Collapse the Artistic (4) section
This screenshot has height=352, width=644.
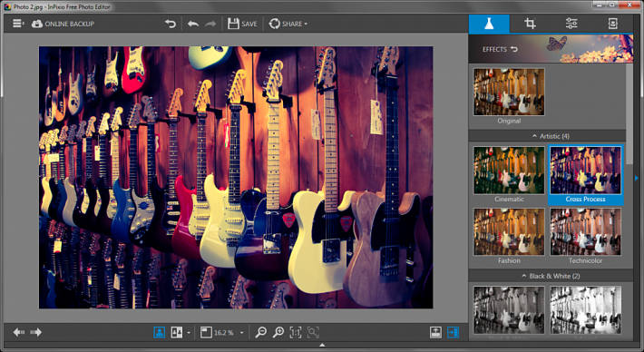[x=550, y=136]
